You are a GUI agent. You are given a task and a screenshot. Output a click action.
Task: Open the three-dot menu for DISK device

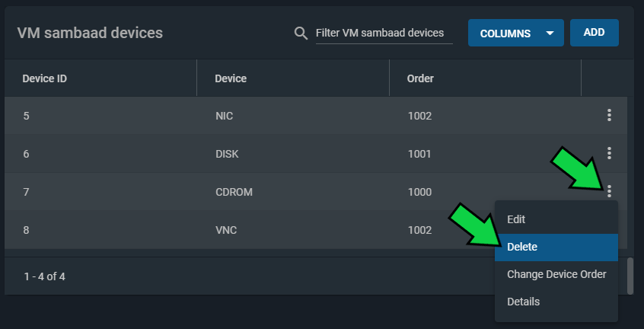[x=609, y=153]
